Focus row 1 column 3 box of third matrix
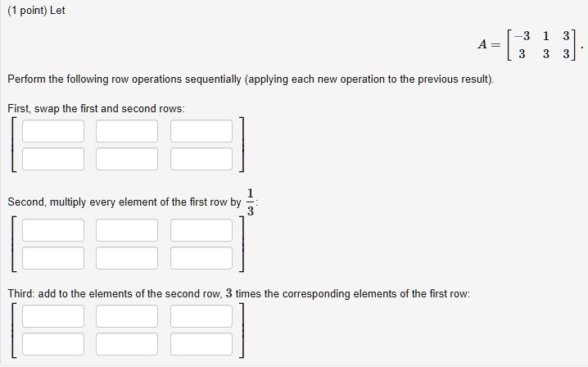 [201, 316]
